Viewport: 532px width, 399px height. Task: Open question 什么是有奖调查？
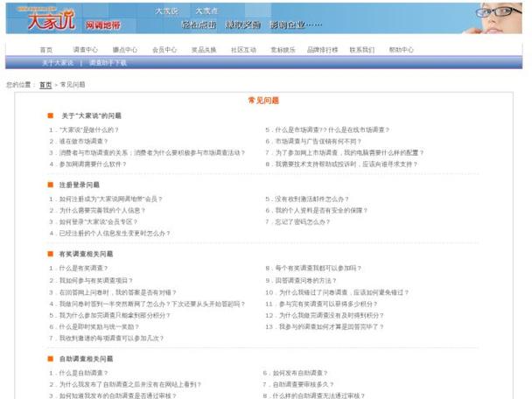point(83,269)
